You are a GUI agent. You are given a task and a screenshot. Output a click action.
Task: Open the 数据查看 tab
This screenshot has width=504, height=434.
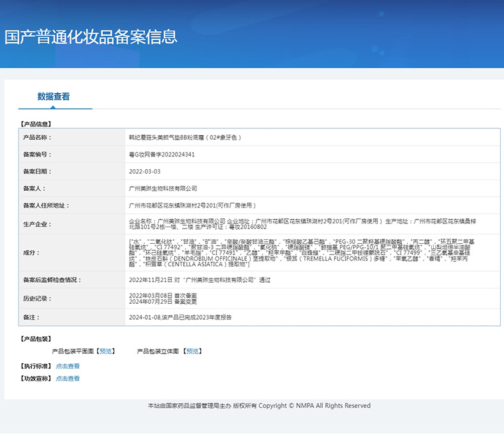[54, 97]
